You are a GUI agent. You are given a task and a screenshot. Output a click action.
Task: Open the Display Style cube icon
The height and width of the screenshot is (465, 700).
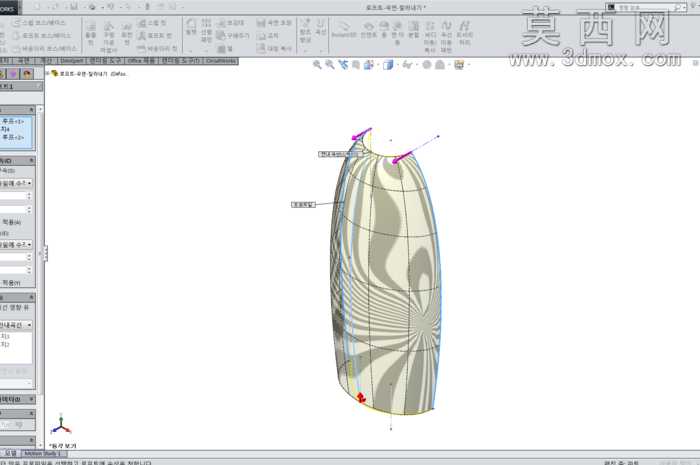point(388,65)
